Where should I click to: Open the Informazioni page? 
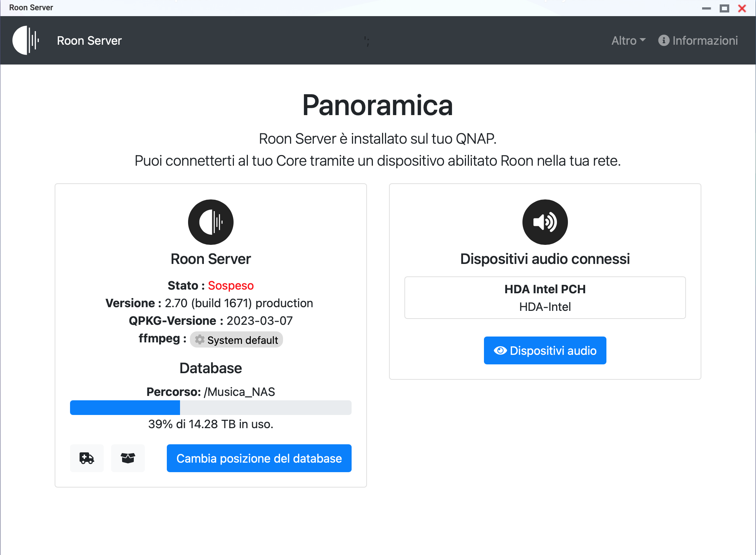click(x=698, y=40)
